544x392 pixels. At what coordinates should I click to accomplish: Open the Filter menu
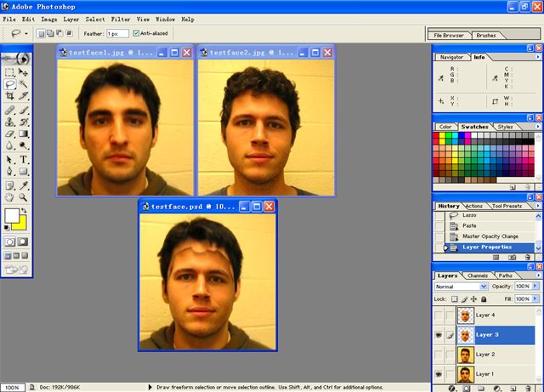pyautogui.click(x=120, y=18)
